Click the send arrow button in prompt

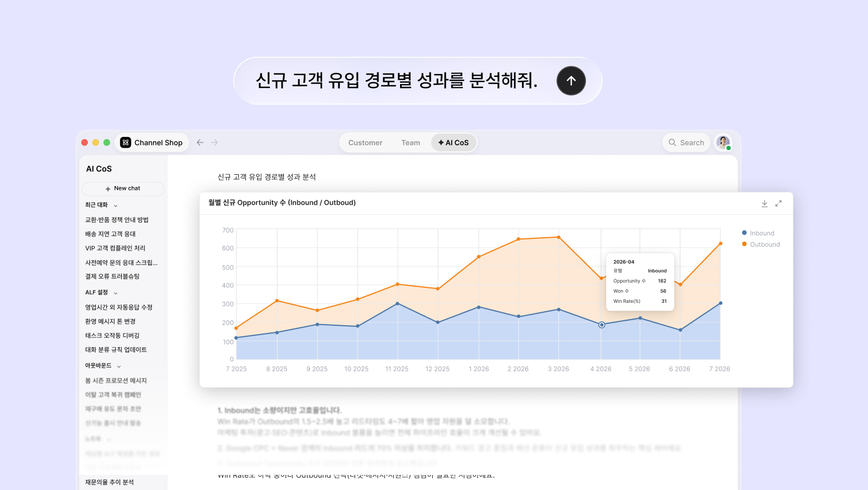pos(571,81)
